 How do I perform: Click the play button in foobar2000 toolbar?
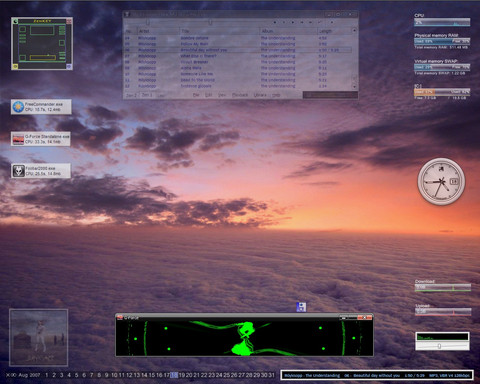tap(293, 22)
